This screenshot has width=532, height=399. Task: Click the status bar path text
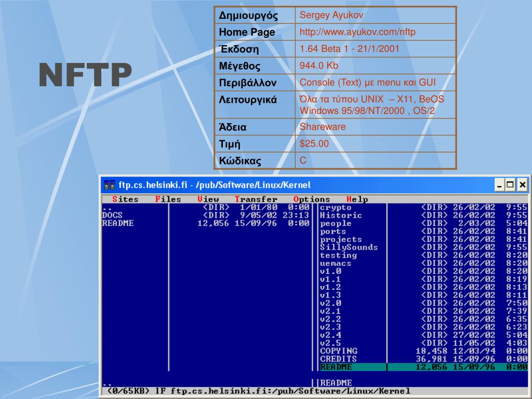290,391
